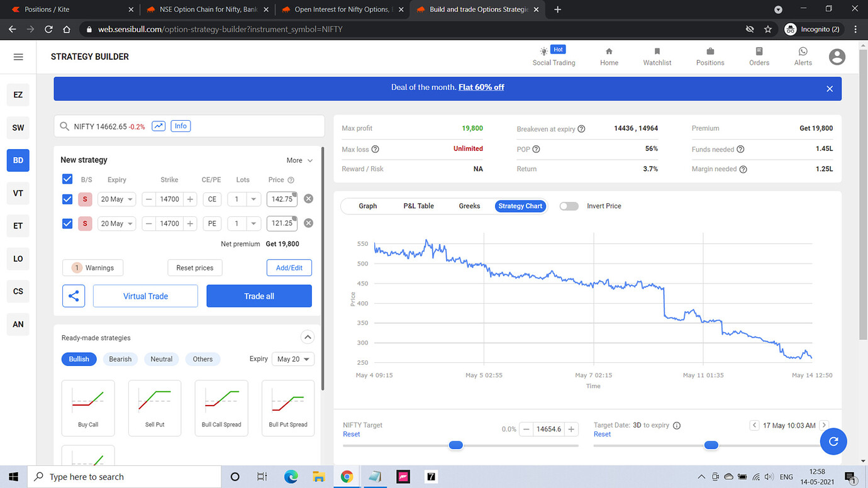Switch to the Greeks tab
Image resolution: width=868 pixels, height=488 pixels.
pyautogui.click(x=469, y=206)
